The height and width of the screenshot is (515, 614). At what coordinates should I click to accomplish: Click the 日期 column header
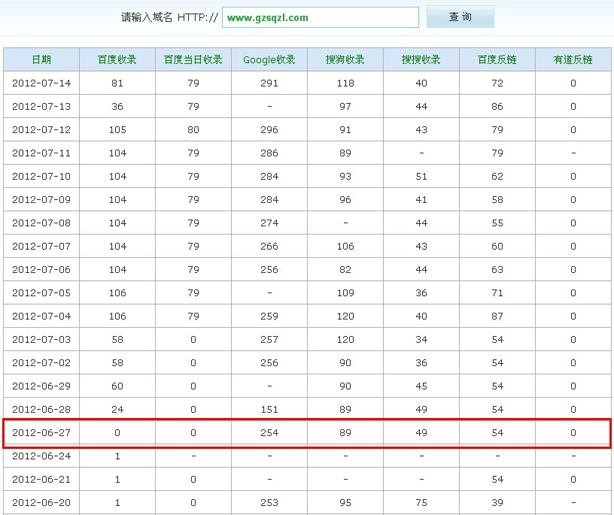41,60
